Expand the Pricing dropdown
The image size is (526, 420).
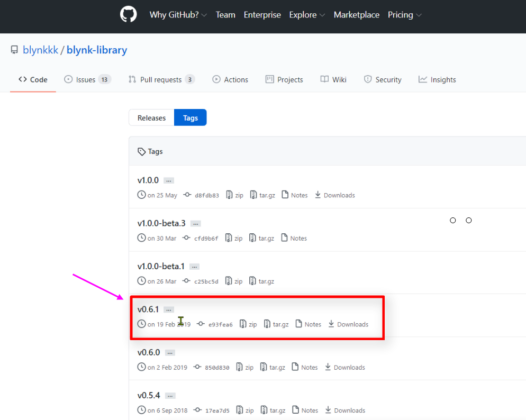tap(405, 15)
